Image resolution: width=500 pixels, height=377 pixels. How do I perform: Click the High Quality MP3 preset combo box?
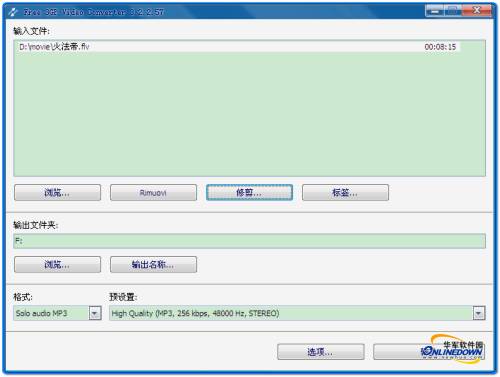click(297, 313)
